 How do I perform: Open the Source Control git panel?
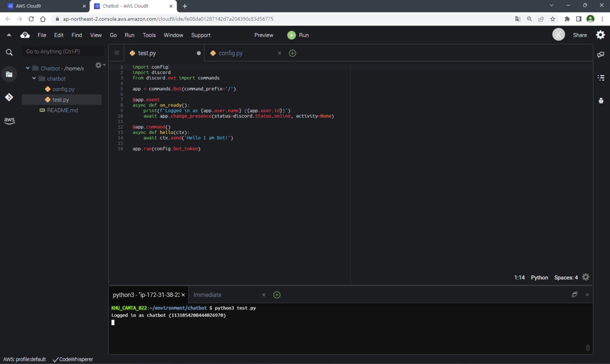(9, 97)
